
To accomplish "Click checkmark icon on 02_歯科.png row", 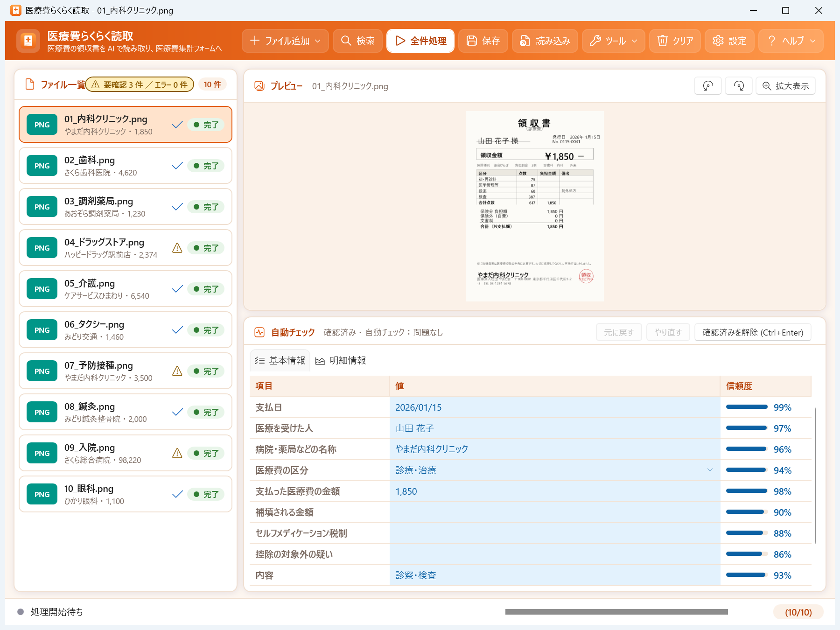I will click(177, 166).
